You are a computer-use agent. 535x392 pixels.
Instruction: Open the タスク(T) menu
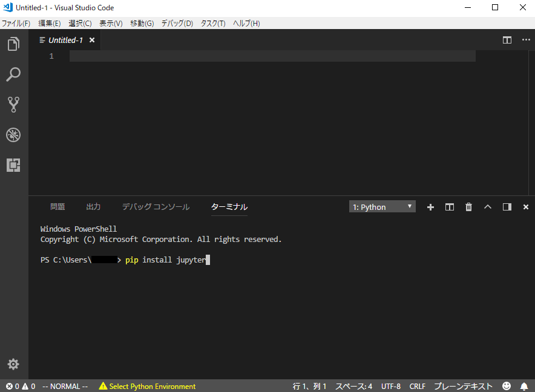(x=213, y=23)
